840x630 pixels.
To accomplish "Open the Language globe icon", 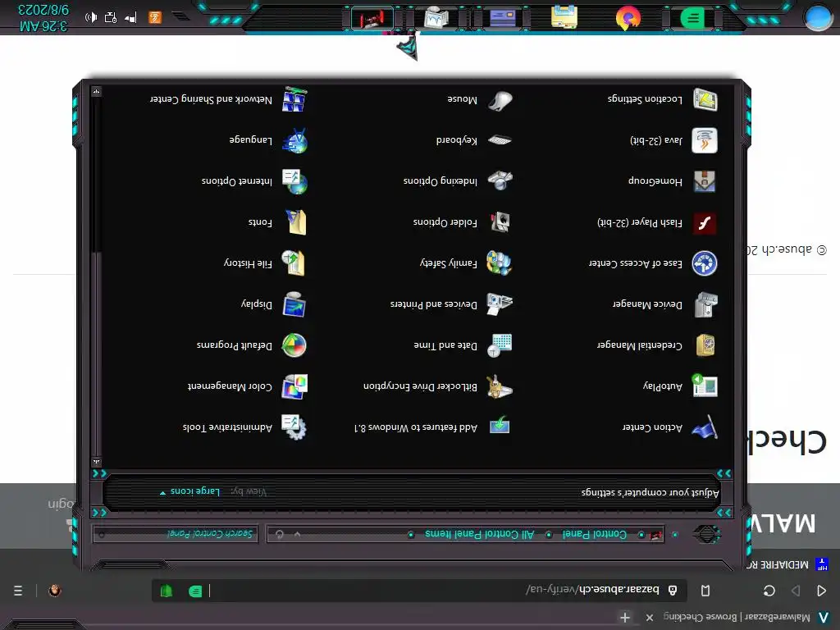I will [294, 140].
